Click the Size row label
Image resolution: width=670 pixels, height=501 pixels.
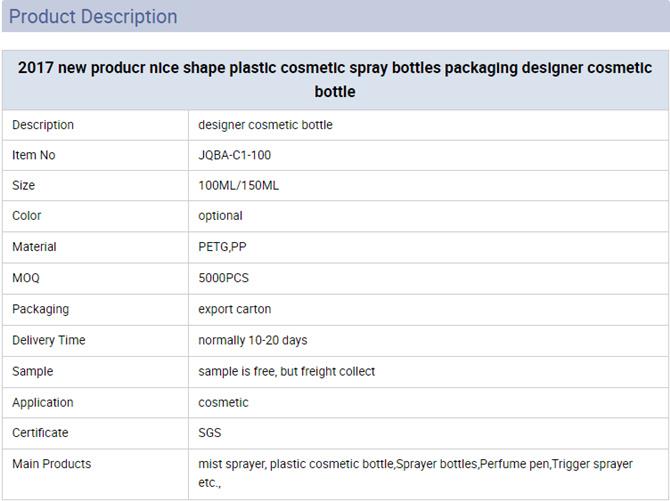[24, 186]
